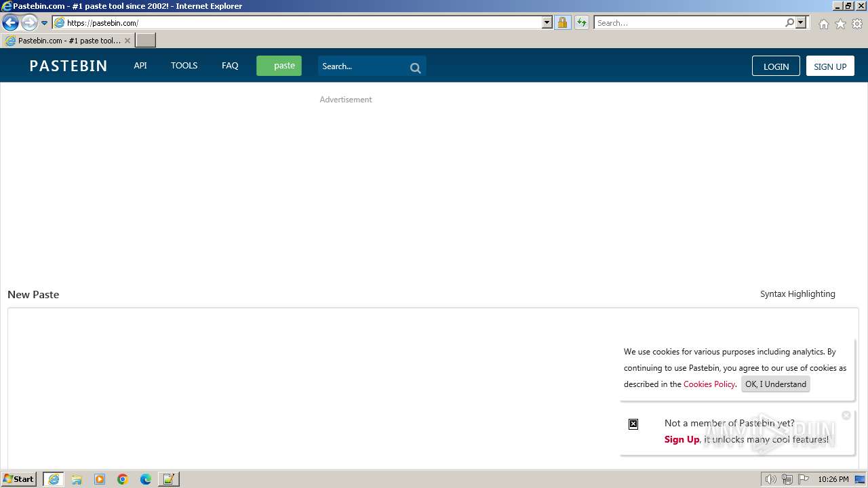868x488 pixels.
Task: Click the Pastebin Search field
Action: (x=363, y=66)
